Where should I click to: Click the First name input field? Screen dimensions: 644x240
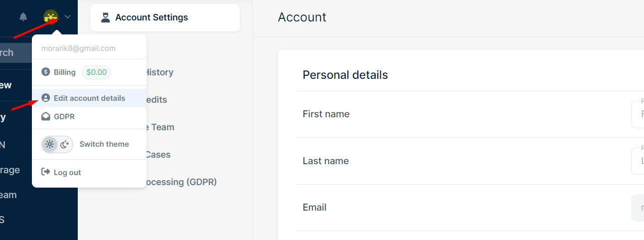tap(638, 114)
